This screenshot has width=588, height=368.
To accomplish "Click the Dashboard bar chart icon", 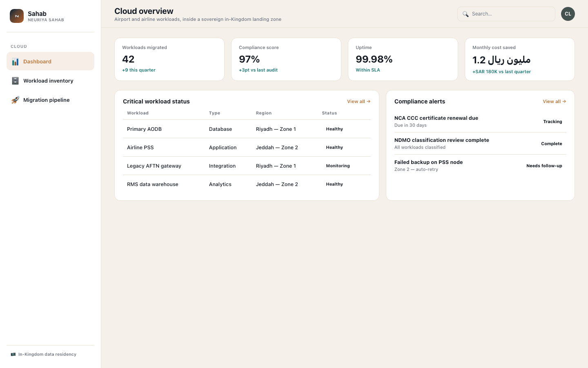I will click(x=15, y=62).
